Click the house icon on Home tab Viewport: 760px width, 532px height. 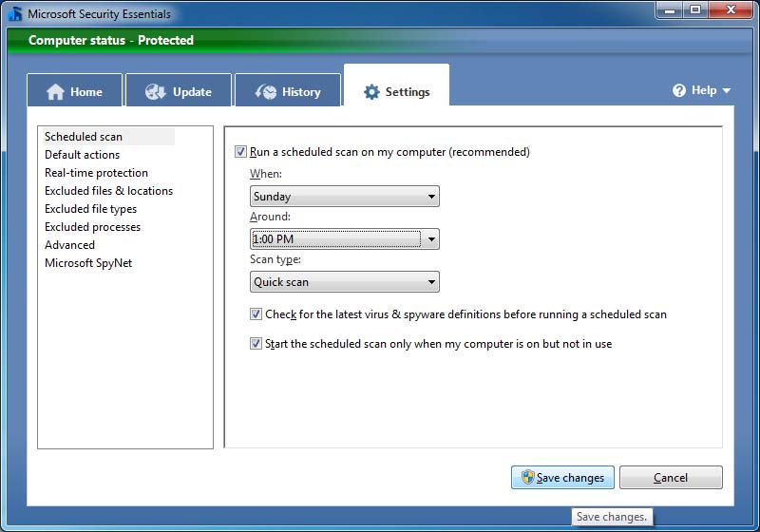coord(55,91)
